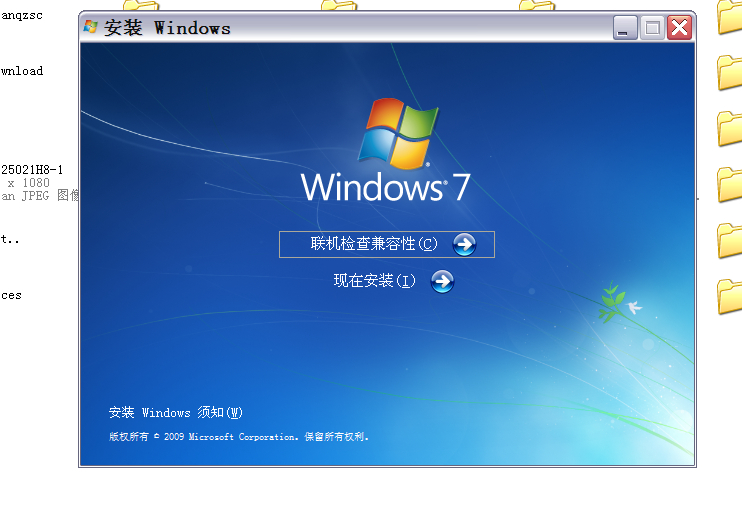Select the anqzsc item in background window
This screenshot has height=531, width=742.
(x=22, y=16)
